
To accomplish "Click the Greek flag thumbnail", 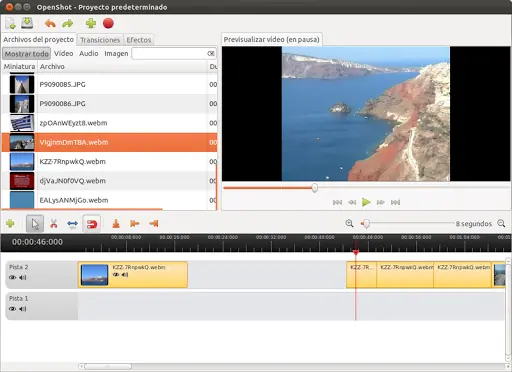I will coord(22,123).
